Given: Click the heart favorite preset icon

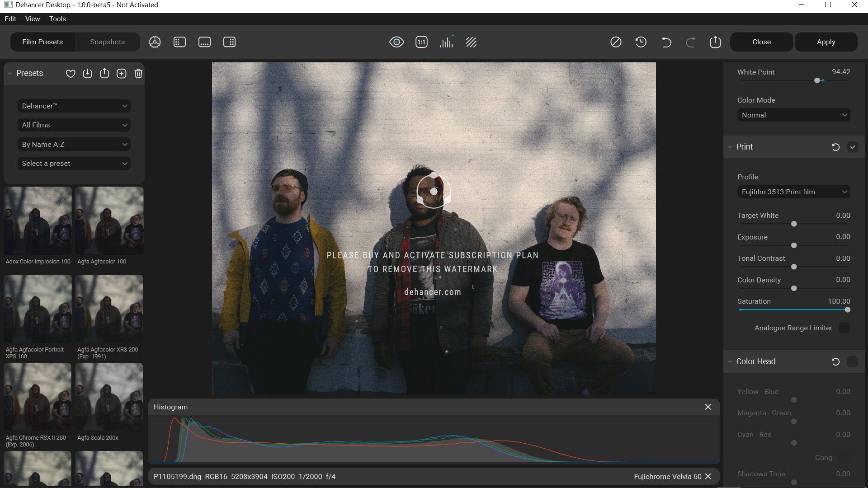Looking at the screenshot, I should [71, 73].
